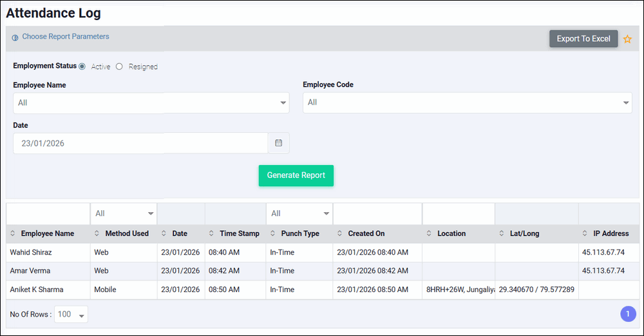Open the Punch Type filter dropdown
644x336 pixels.
coord(299,213)
